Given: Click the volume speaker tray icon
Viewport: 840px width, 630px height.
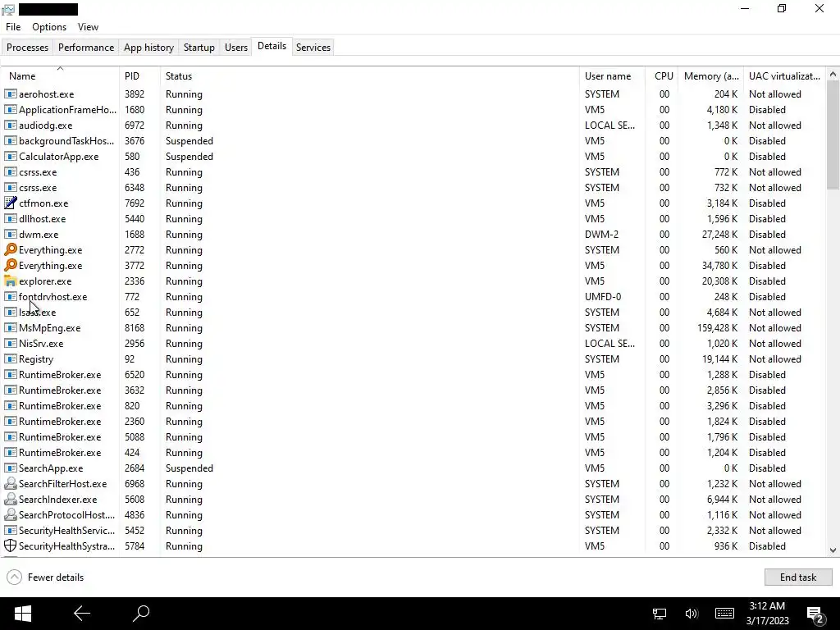Looking at the screenshot, I should [x=692, y=614].
